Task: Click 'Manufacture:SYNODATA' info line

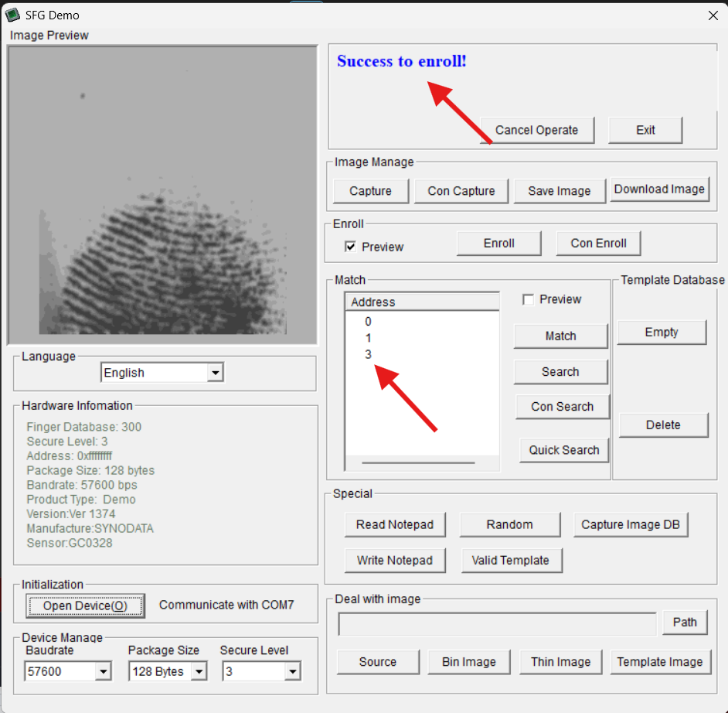Action: coord(90,528)
